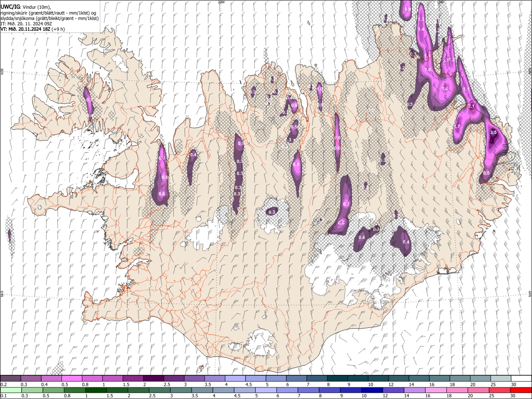Image resolution: width=532 pixels, height=399 pixels.
Task: Click the '20W' longitude label
Action: [x=221, y=2]
